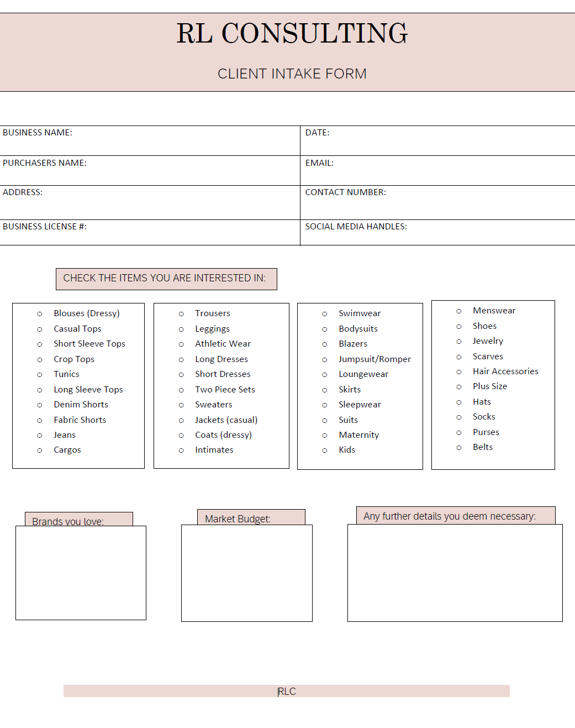This screenshot has width=575, height=728.
Task: Click the Brands you love label
Action: click(68, 521)
